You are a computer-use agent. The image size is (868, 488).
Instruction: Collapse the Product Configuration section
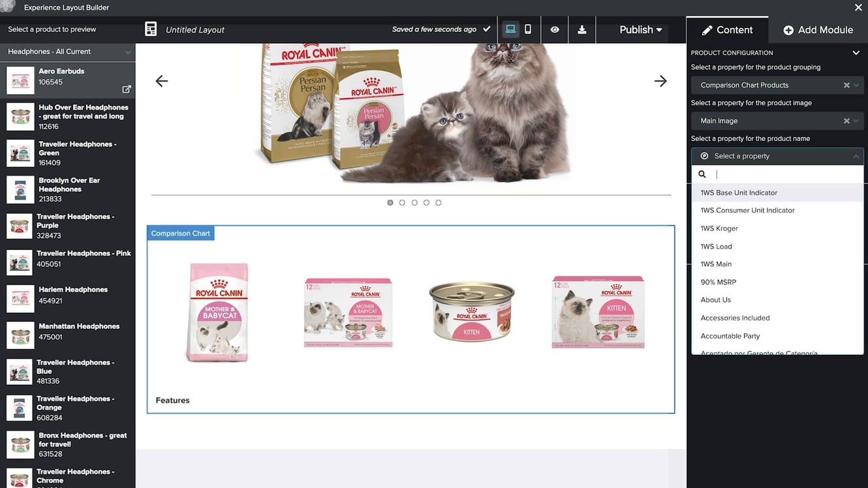856,53
